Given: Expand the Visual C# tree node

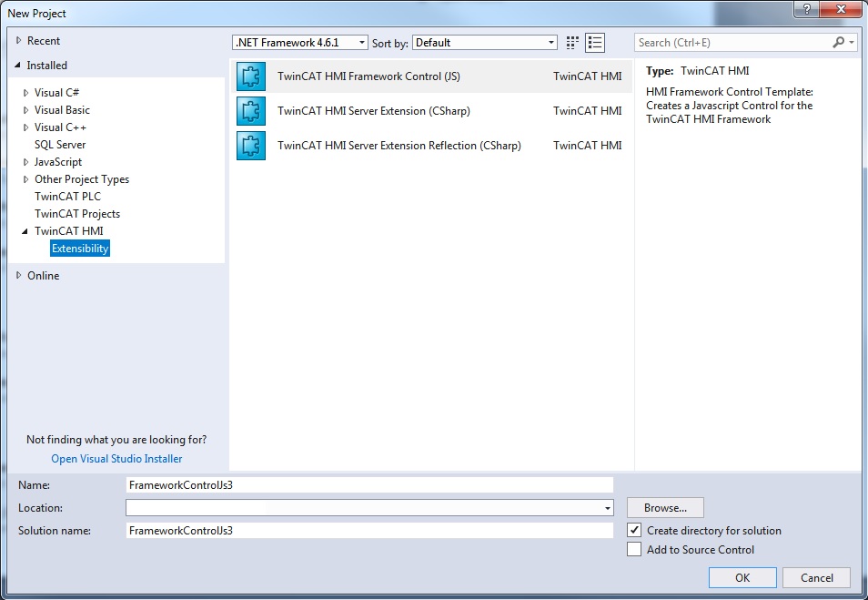Looking at the screenshot, I should pos(25,93).
